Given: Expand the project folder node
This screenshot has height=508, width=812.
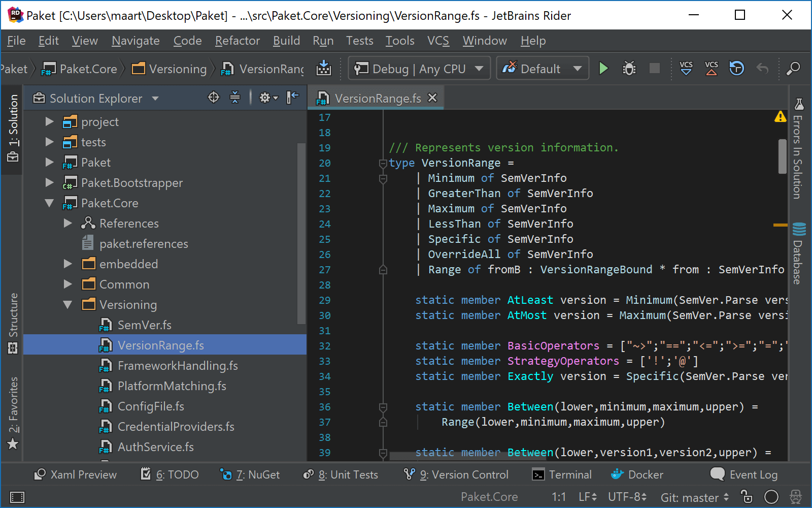Looking at the screenshot, I should click(x=49, y=121).
